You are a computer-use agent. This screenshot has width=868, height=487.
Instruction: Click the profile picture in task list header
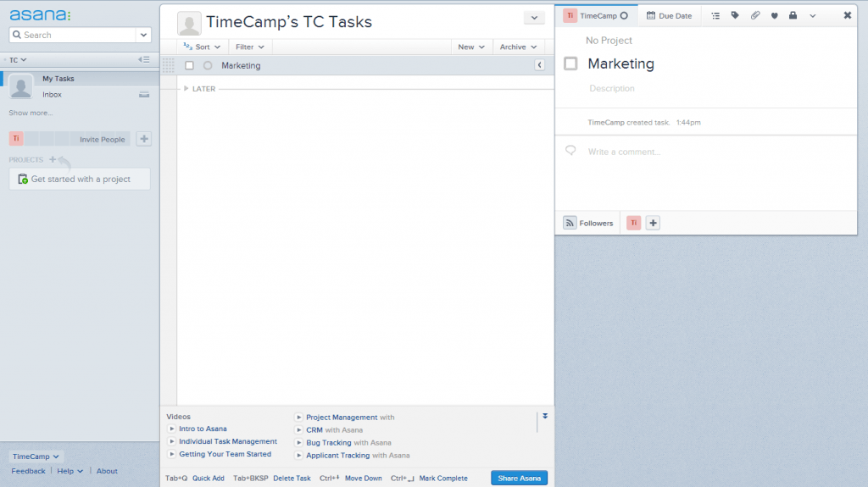point(189,23)
